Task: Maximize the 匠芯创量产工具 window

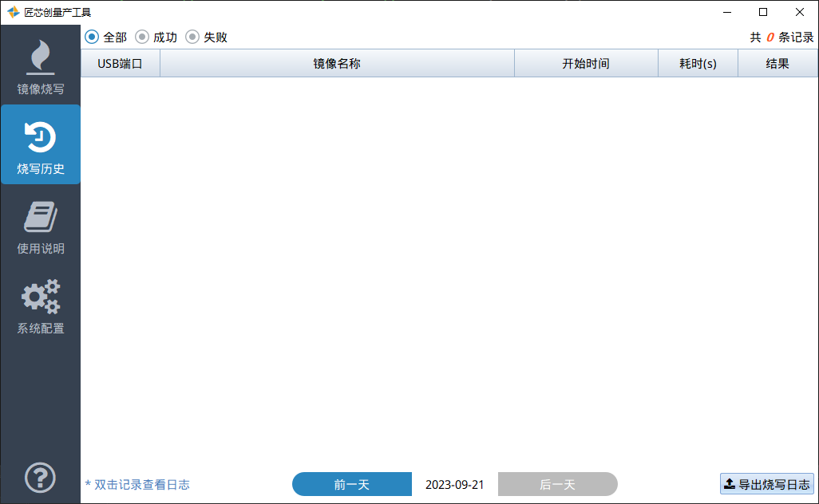Action: click(x=763, y=12)
